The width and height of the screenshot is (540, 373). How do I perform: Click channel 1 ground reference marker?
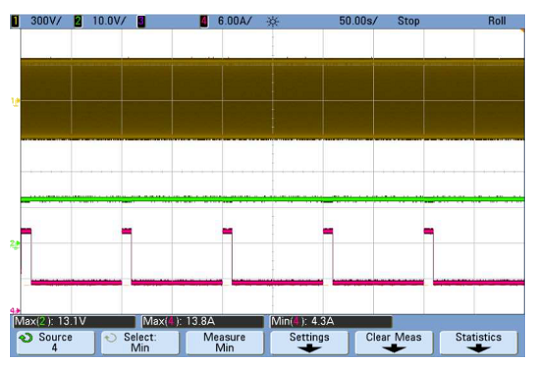pyautogui.click(x=15, y=101)
